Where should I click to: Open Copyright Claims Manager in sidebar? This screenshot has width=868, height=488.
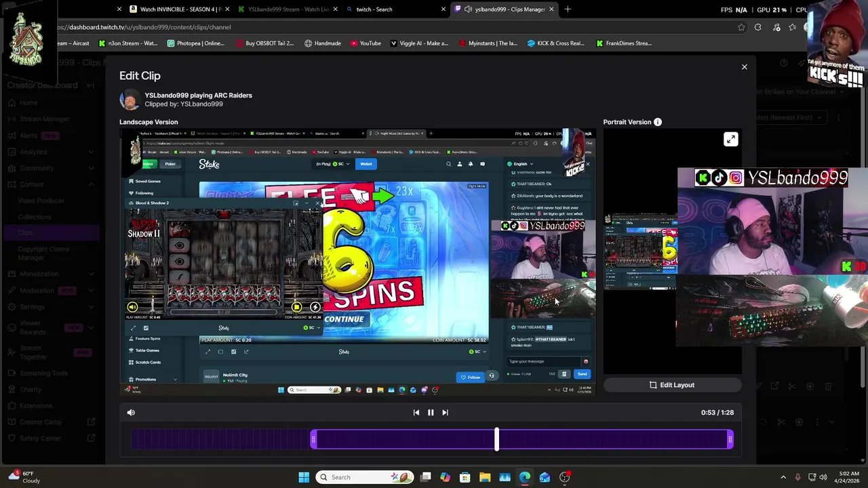point(43,253)
